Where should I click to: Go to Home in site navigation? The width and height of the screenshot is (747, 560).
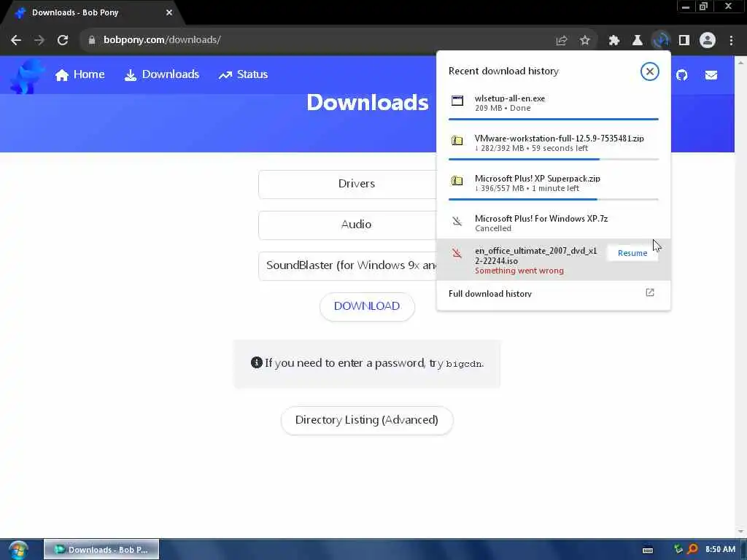pyautogui.click(x=80, y=74)
